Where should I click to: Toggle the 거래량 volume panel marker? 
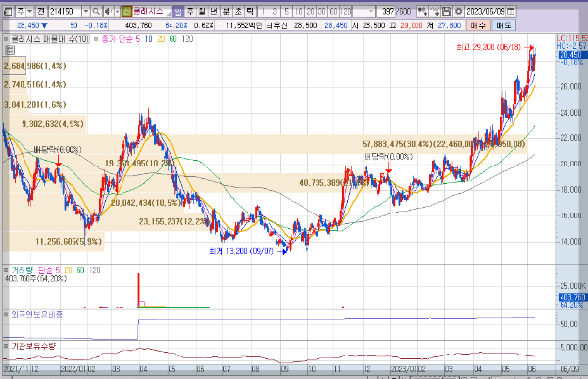6,270
